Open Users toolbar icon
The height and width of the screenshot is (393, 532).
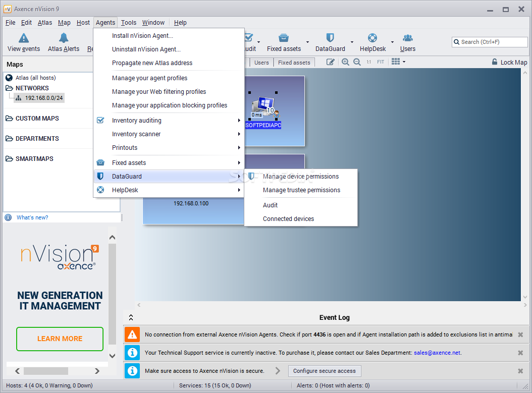[407, 38]
